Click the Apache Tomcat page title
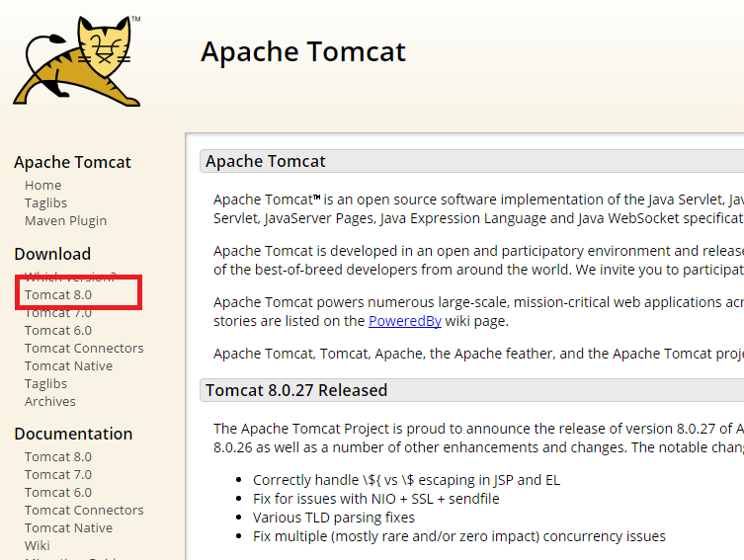 (x=303, y=51)
